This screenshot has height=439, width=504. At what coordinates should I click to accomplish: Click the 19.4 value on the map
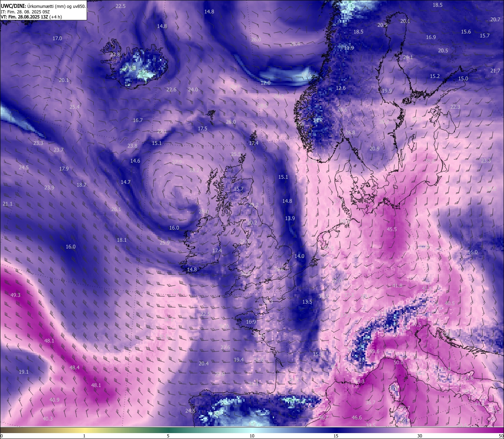click(239, 359)
